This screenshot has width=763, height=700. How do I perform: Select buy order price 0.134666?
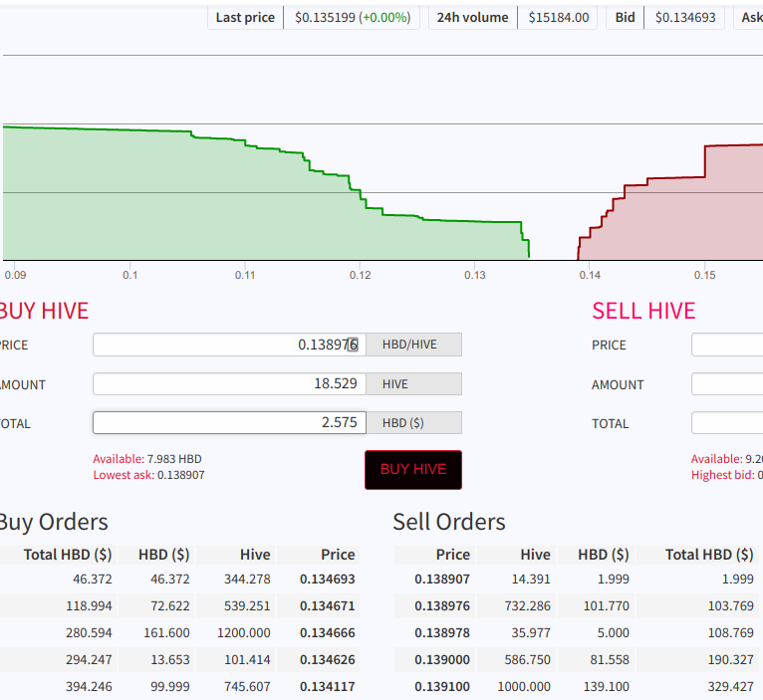pyautogui.click(x=328, y=633)
